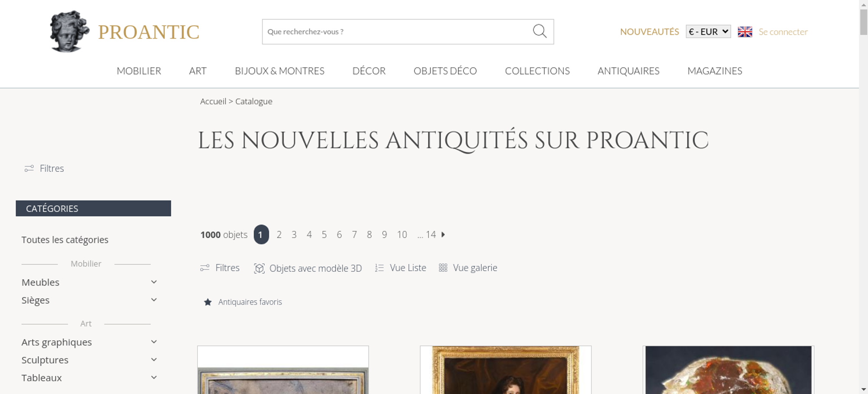Click the search magnifier icon
The width and height of the screenshot is (868, 394).
point(539,31)
